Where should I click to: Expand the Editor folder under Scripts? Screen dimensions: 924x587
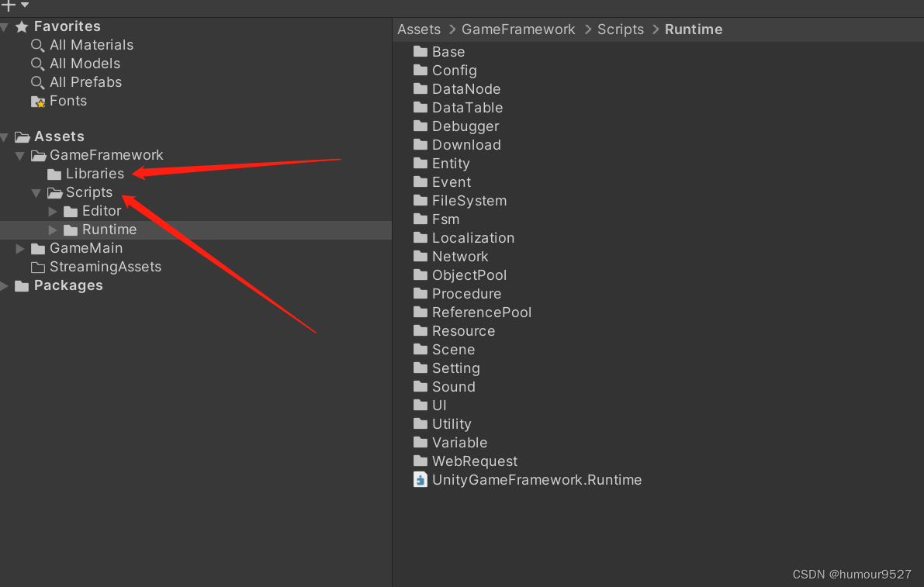click(x=51, y=211)
